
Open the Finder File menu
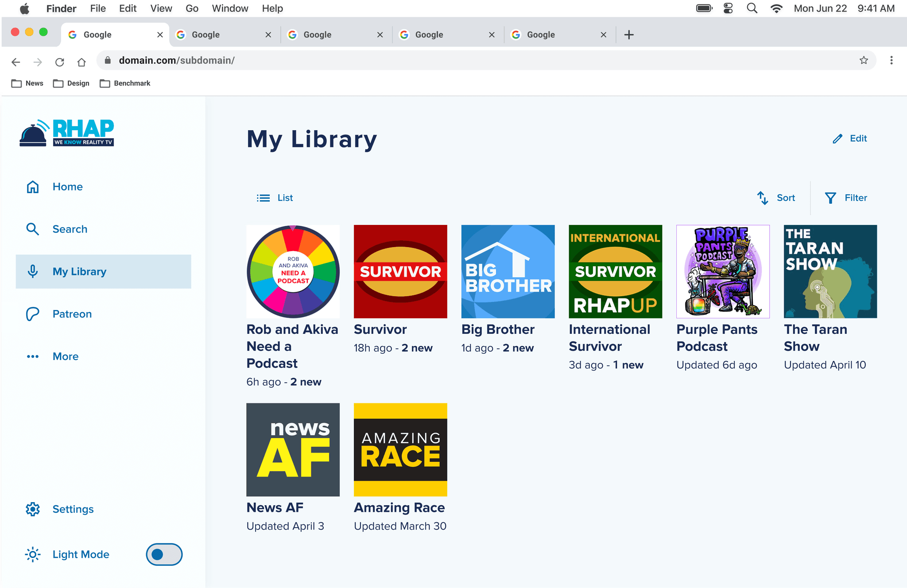pyautogui.click(x=98, y=8)
